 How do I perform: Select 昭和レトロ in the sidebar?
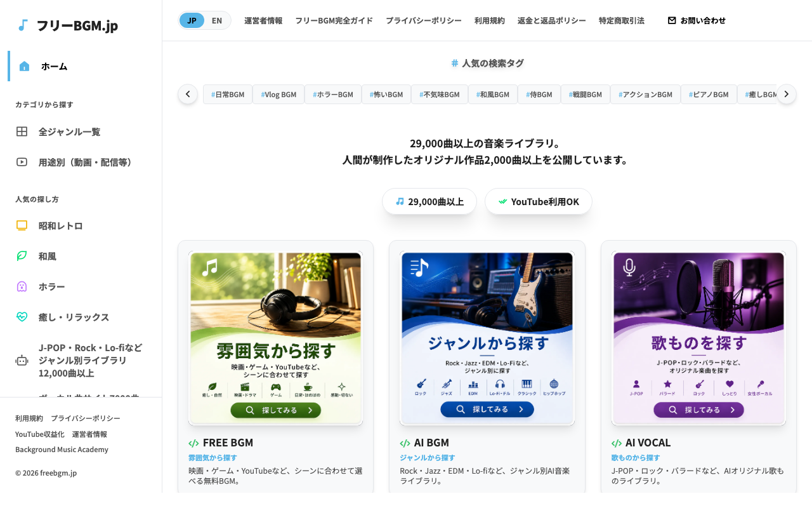81,225
